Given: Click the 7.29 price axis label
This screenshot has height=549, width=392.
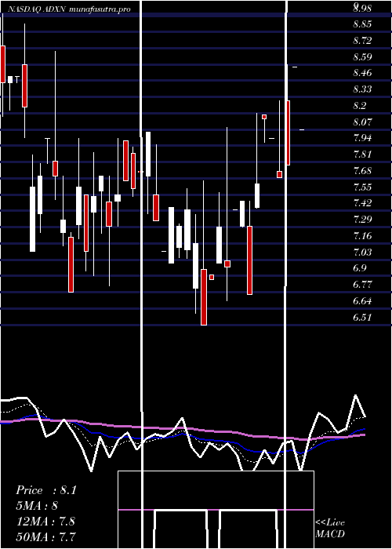Looking at the screenshot, I should point(362,220).
